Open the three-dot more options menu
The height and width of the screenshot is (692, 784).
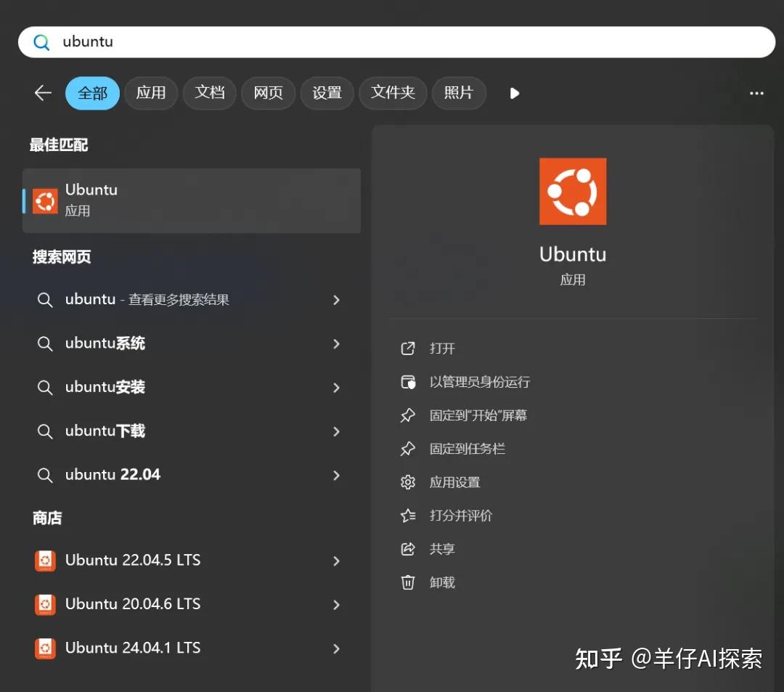click(x=756, y=94)
